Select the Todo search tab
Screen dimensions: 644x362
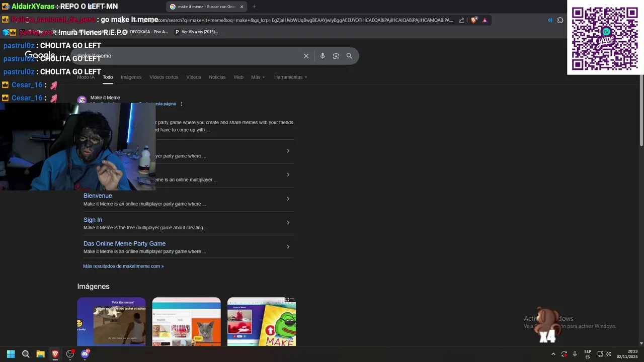108,77
